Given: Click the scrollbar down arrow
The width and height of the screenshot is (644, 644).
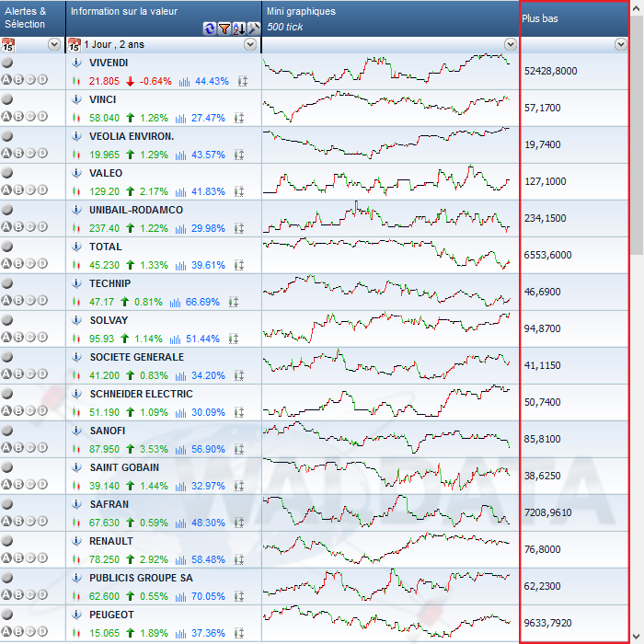Looking at the screenshot, I should (x=637, y=637).
